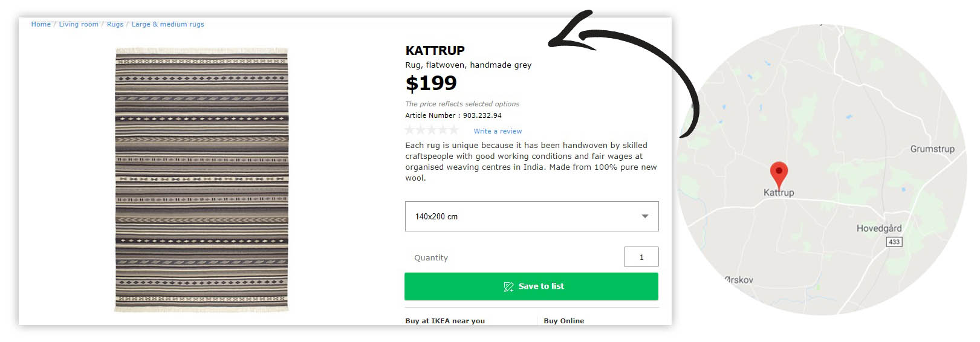
Task: Open the Large & medium rugs breadcrumb
Action: pos(168,24)
